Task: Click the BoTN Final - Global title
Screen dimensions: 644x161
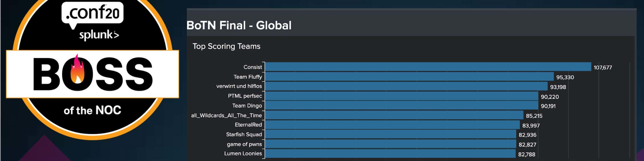Action: [x=239, y=25]
